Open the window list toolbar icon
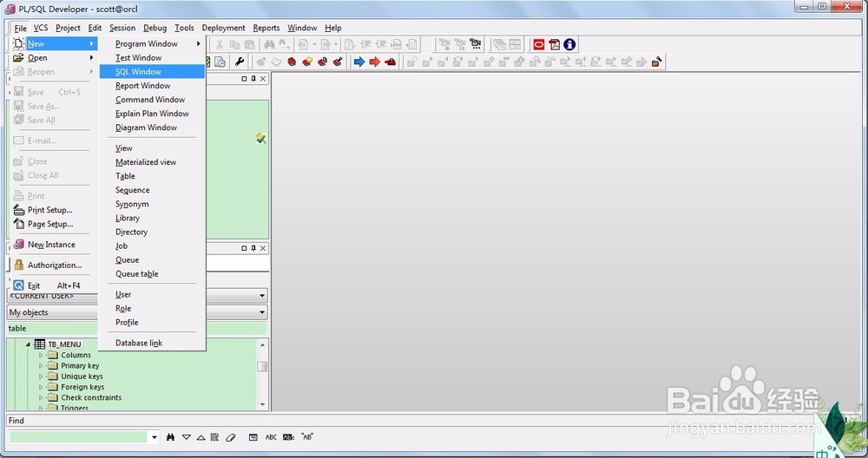Image resolution: width=868 pixels, height=458 pixels. (499, 45)
